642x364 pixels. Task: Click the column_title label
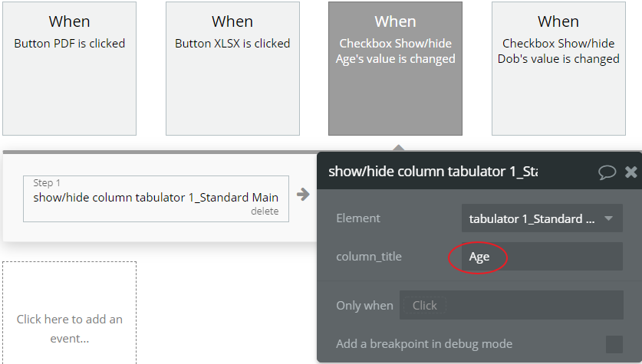coord(368,257)
